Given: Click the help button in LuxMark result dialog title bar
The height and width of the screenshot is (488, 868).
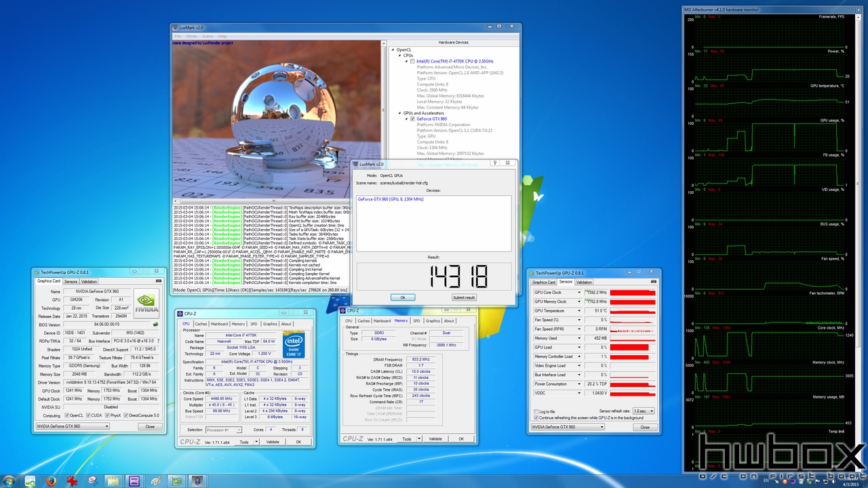Looking at the screenshot, I should pyautogui.click(x=494, y=163).
